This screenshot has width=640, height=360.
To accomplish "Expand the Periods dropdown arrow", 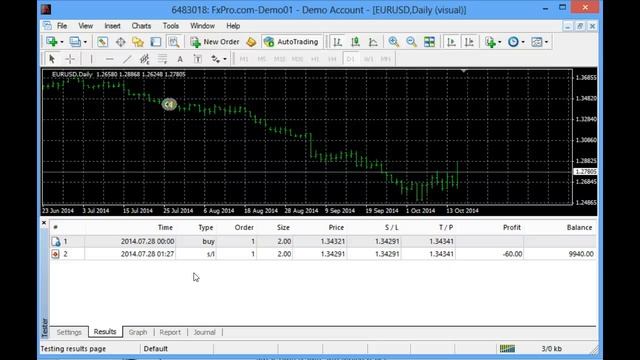I will pos(523,42).
